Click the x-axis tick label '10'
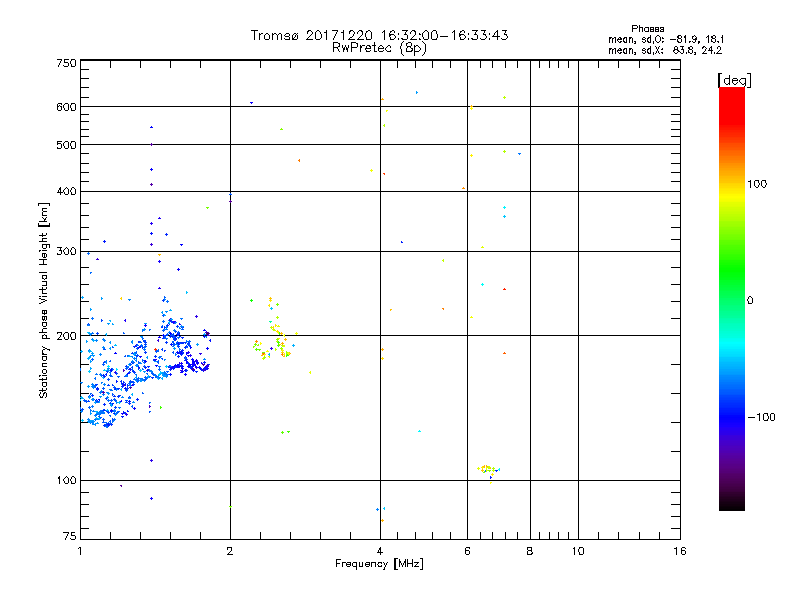The image size is (800, 600). pos(578,551)
